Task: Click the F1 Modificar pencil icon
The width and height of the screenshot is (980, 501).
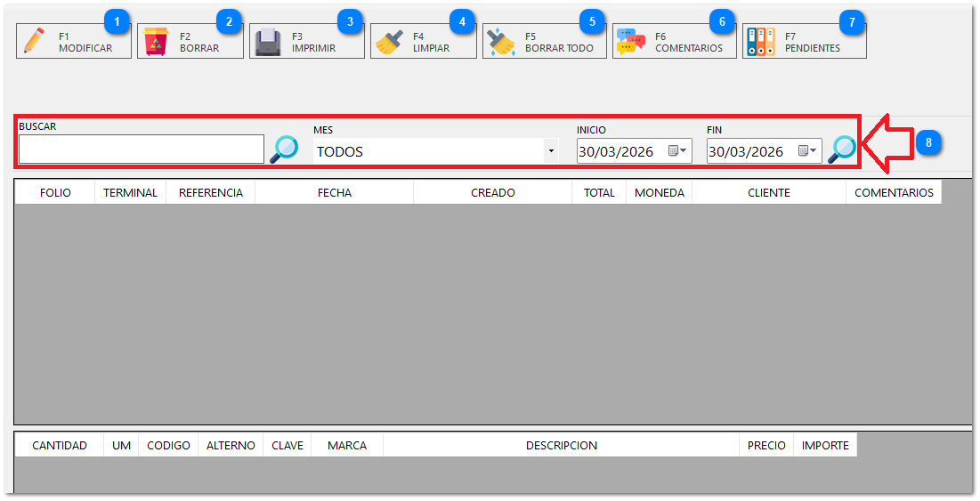Action: pos(35,42)
